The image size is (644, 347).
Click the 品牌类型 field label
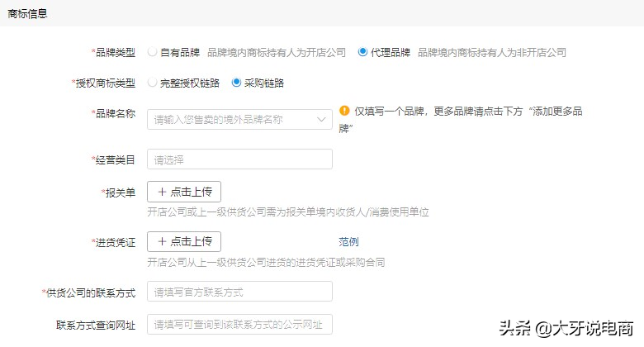(x=115, y=52)
